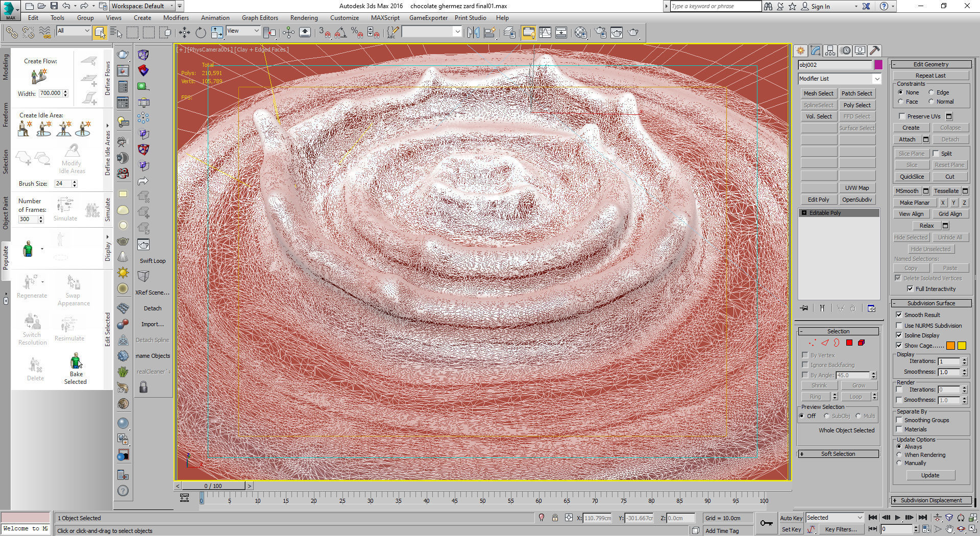980x536 pixels.
Task: Click the Pin Stack icon
Action: pos(804,308)
